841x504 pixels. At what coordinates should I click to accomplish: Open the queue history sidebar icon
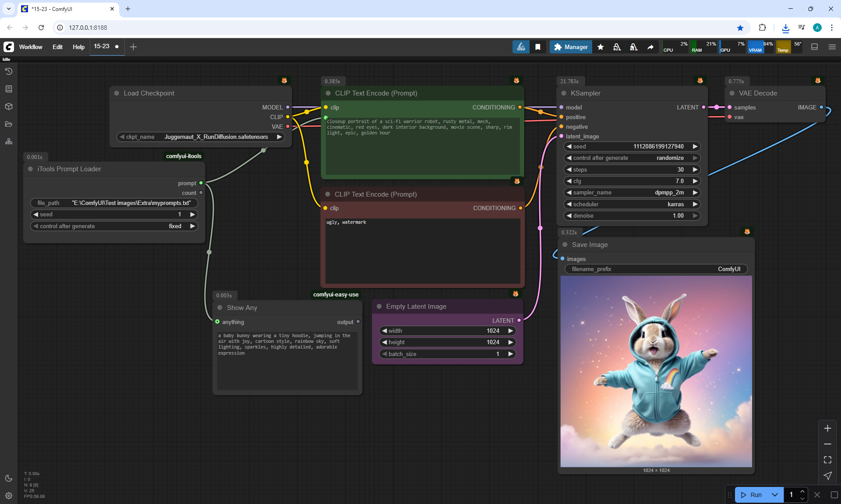tap(9, 71)
